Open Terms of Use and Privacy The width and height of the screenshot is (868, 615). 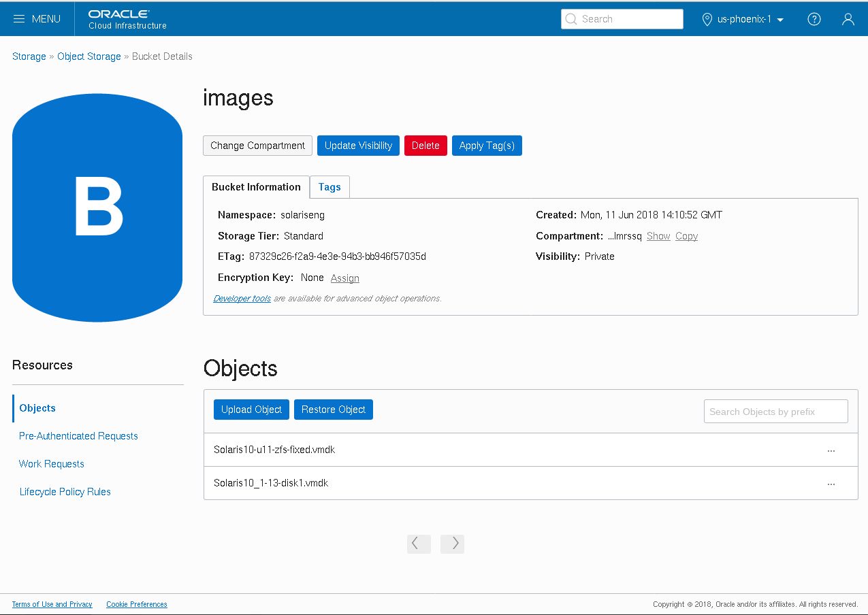point(52,604)
